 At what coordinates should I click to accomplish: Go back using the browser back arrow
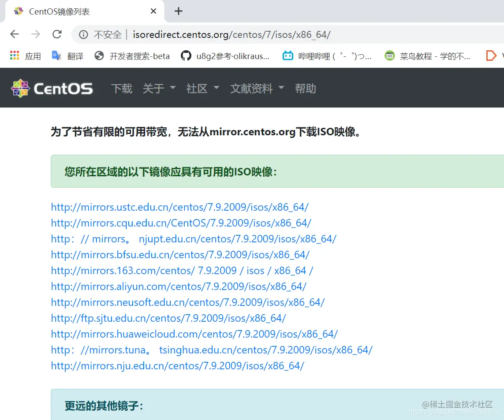click(15, 34)
